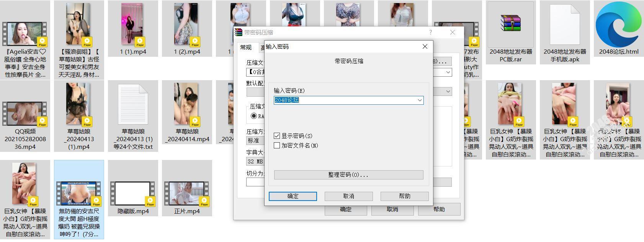The image size is (644, 242).
Task: Click the 整理密码(O)... button
Action: pos(348,175)
